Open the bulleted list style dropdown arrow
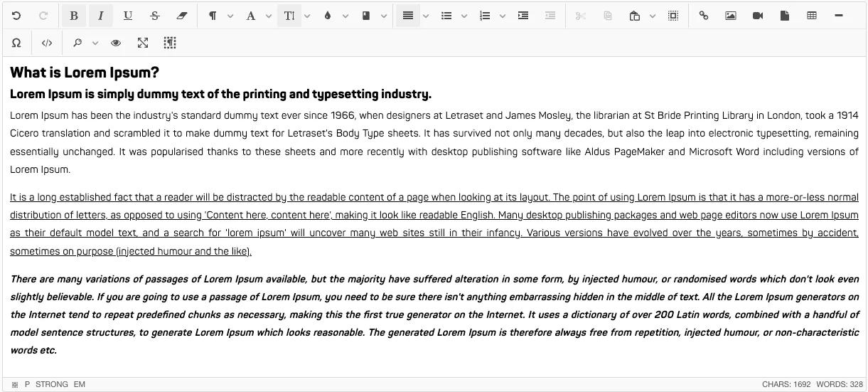 click(x=464, y=16)
